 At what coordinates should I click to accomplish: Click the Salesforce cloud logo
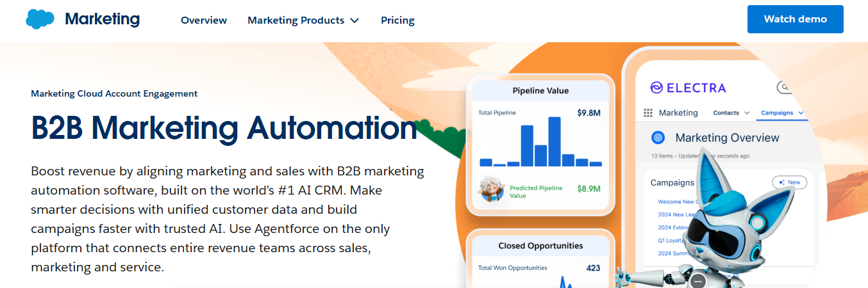point(40,19)
